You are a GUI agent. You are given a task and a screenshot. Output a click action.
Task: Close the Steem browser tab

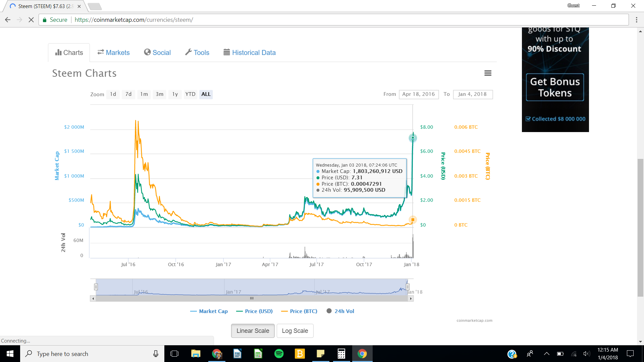pos(79,6)
